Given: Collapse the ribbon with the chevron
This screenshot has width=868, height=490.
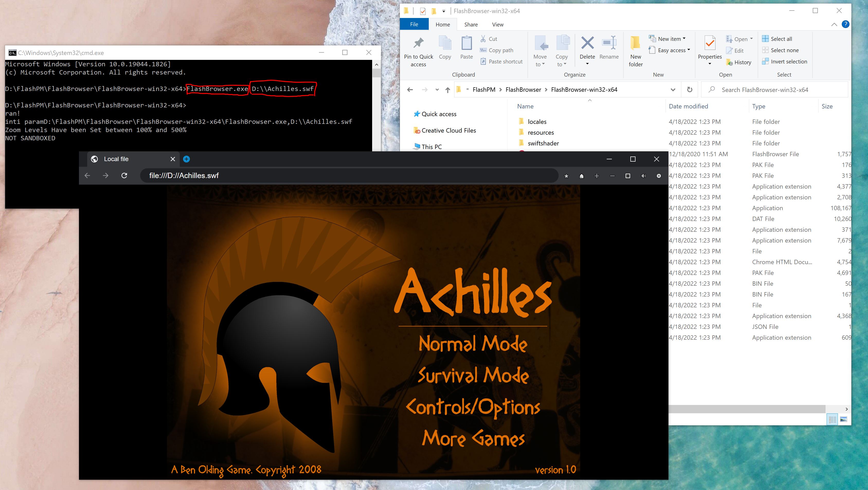Looking at the screenshot, I should point(834,24).
